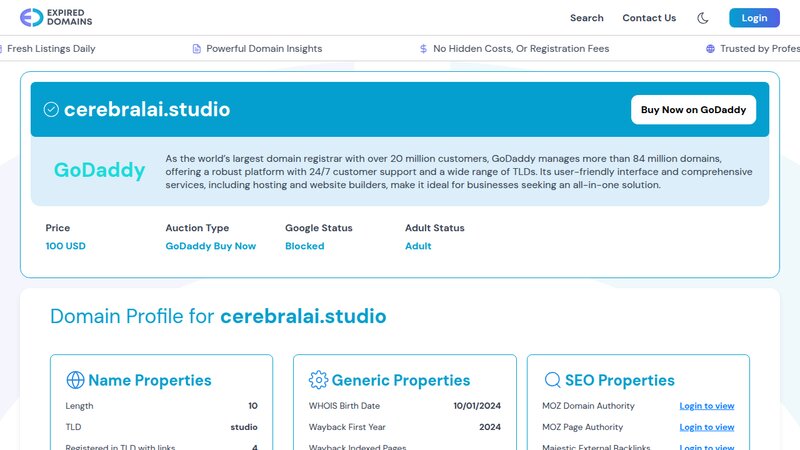Click the cerebralai.studio banner title

pyautogui.click(x=147, y=109)
